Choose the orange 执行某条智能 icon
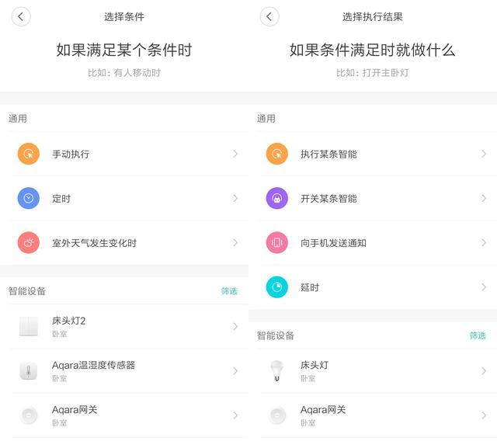This screenshot has width=497, height=448. pyautogui.click(x=277, y=154)
